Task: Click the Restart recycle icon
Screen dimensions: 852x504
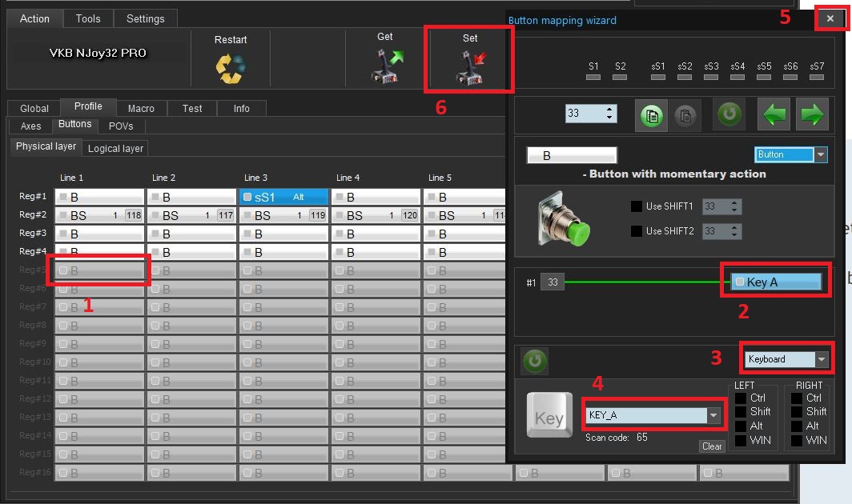Action: (231, 69)
